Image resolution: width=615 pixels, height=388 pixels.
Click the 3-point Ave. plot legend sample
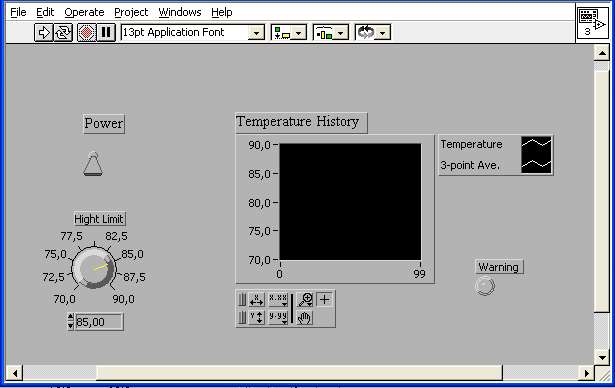pyautogui.click(x=536, y=165)
